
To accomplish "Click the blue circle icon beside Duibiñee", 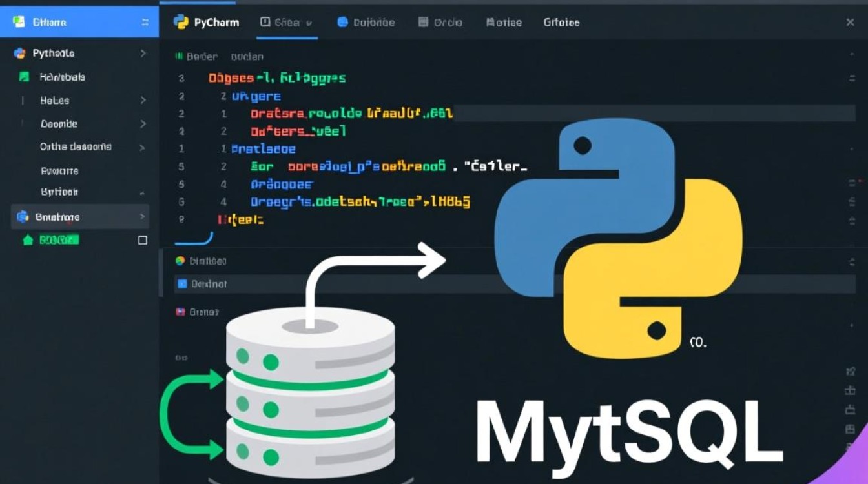I will click(x=342, y=22).
